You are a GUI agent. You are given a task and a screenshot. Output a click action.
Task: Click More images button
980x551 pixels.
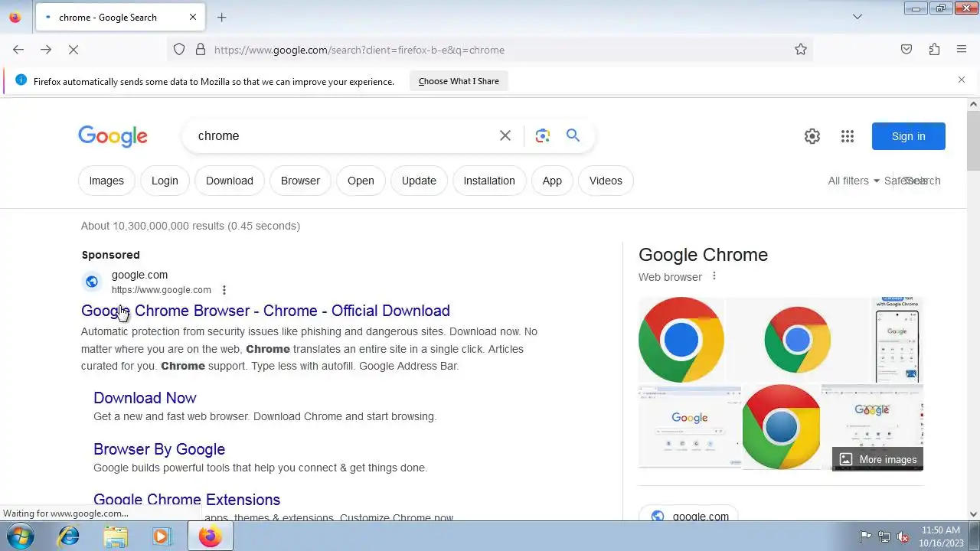[x=878, y=459]
